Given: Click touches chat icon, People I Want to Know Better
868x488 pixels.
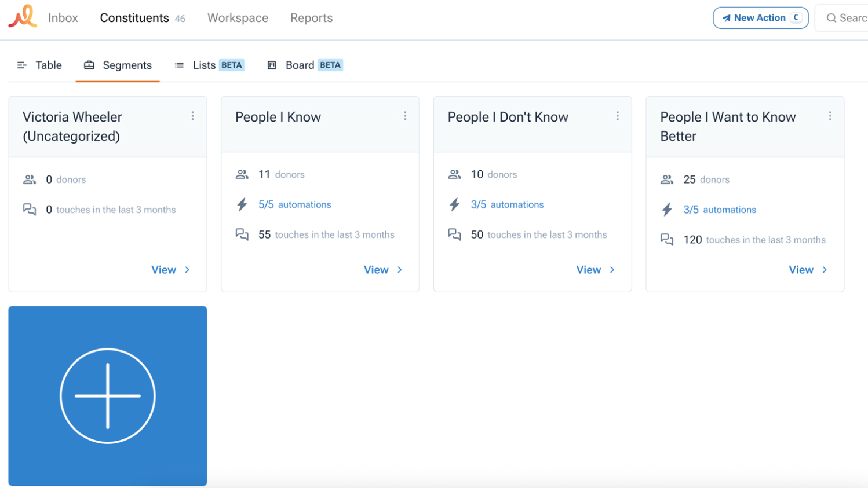Looking at the screenshot, I should [x=668, y=240].
